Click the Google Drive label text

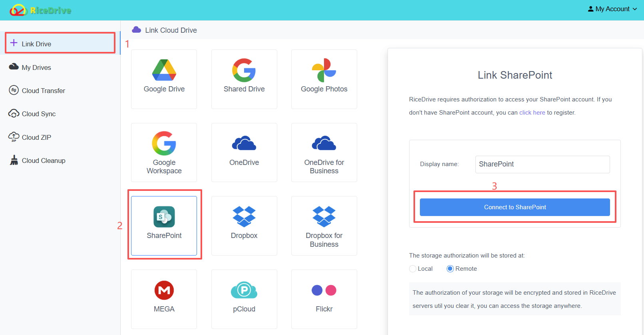164,89
